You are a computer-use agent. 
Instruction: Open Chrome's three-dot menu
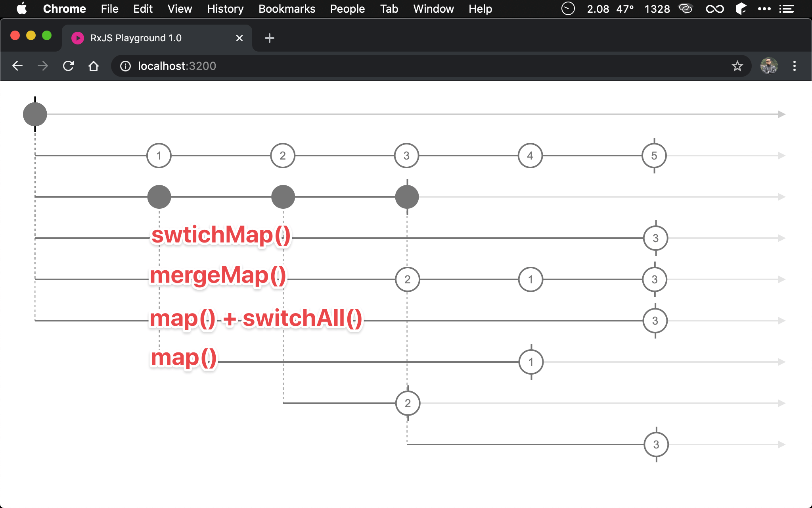coord(794,66)
